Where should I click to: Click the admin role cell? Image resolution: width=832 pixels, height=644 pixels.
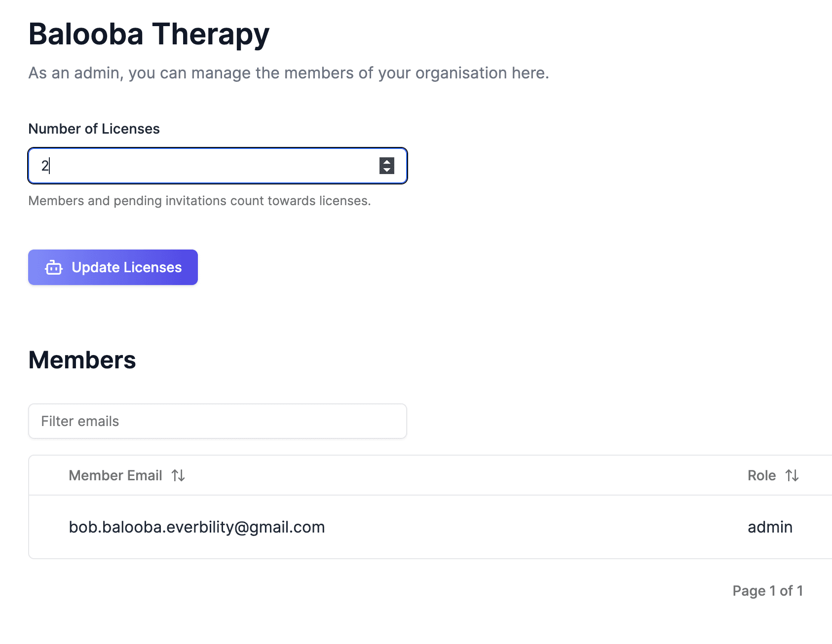coord(770,527)
